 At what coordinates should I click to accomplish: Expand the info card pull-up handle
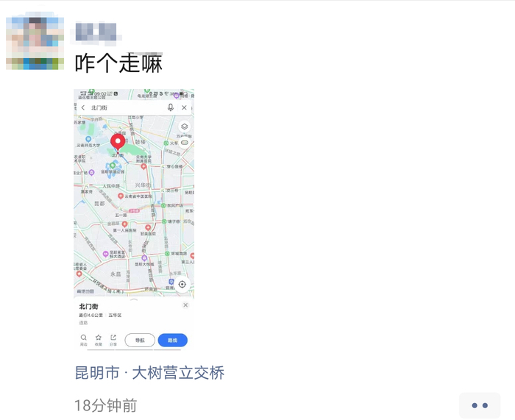pos(134,299)
